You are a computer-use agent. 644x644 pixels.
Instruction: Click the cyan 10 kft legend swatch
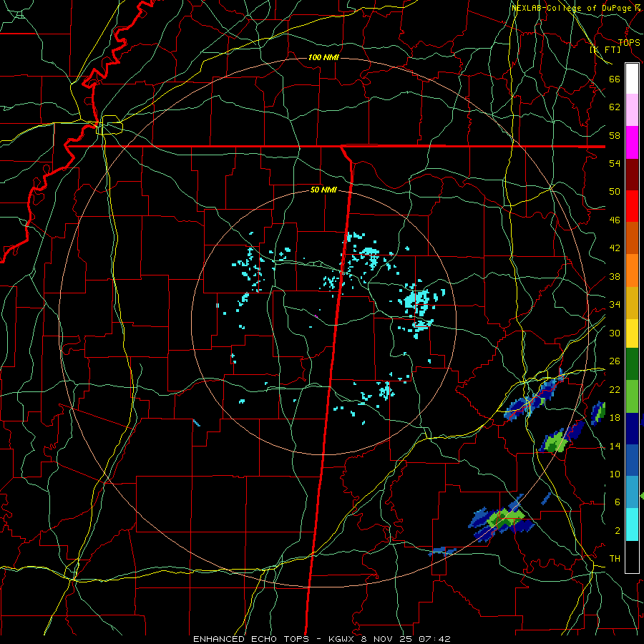tap(632, 525)
